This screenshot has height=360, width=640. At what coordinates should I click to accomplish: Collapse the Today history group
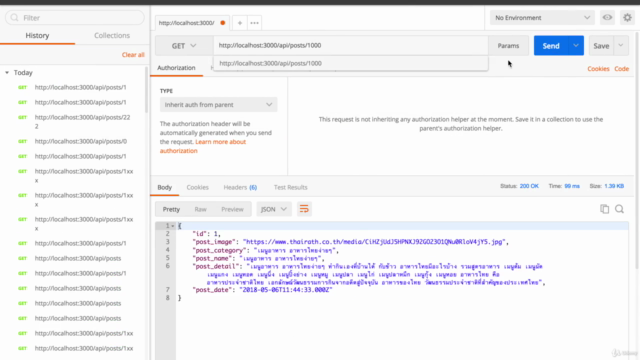(7, 73)
